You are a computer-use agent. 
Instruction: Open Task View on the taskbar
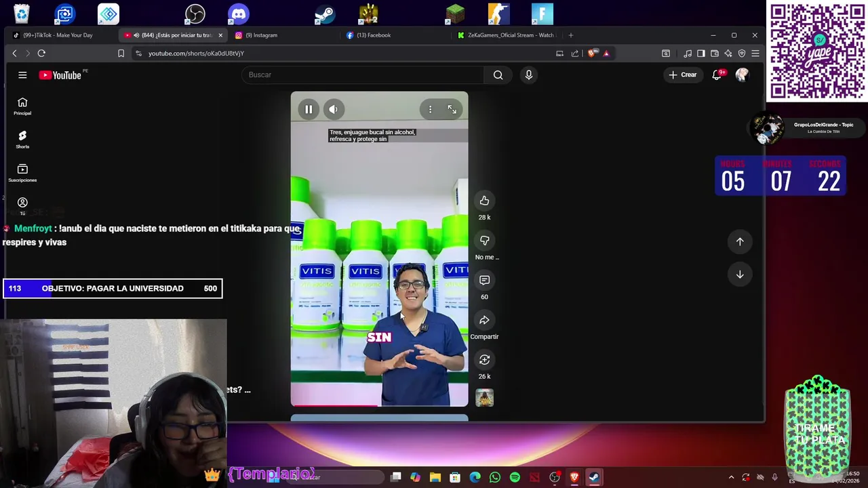(x=396, y=477)
